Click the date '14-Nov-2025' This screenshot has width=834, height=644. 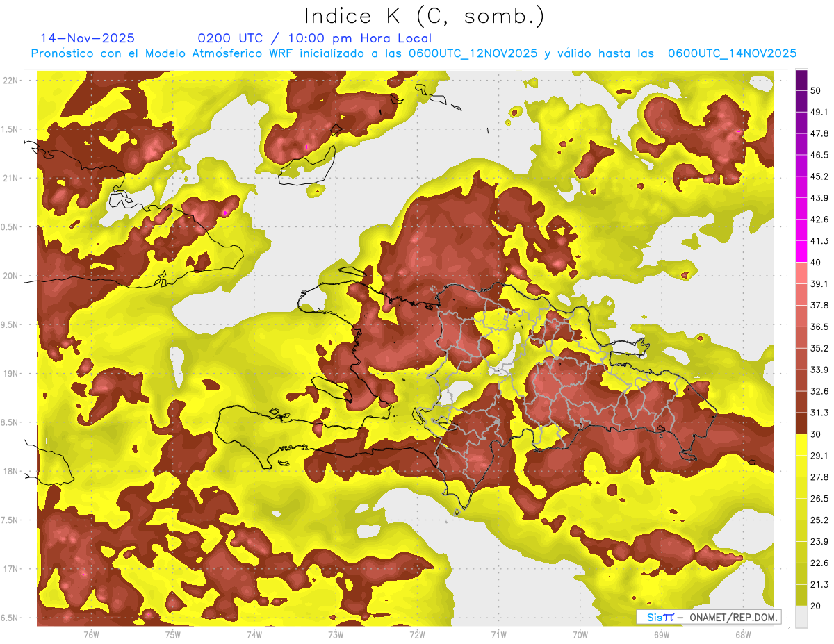coord(88,38)
